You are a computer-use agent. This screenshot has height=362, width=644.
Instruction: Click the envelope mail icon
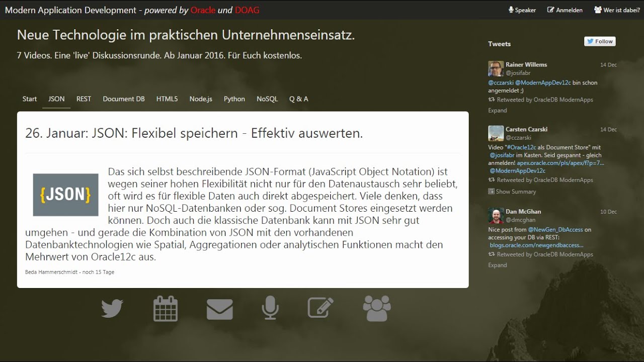tap(220, 309)
